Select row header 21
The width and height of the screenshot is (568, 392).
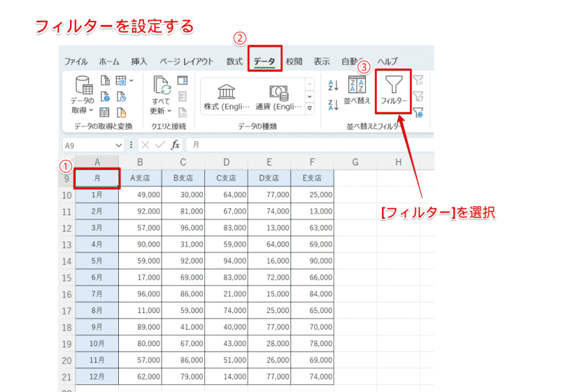click(x=67, y=377)
